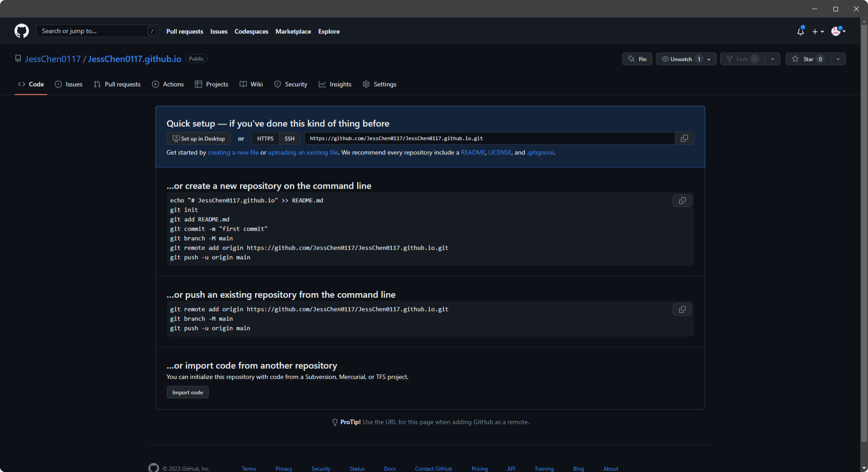Image resolution: width=868 pixels, height=472 pixels.
Task: Open the footer Terms link
Action: pos(249,469)
